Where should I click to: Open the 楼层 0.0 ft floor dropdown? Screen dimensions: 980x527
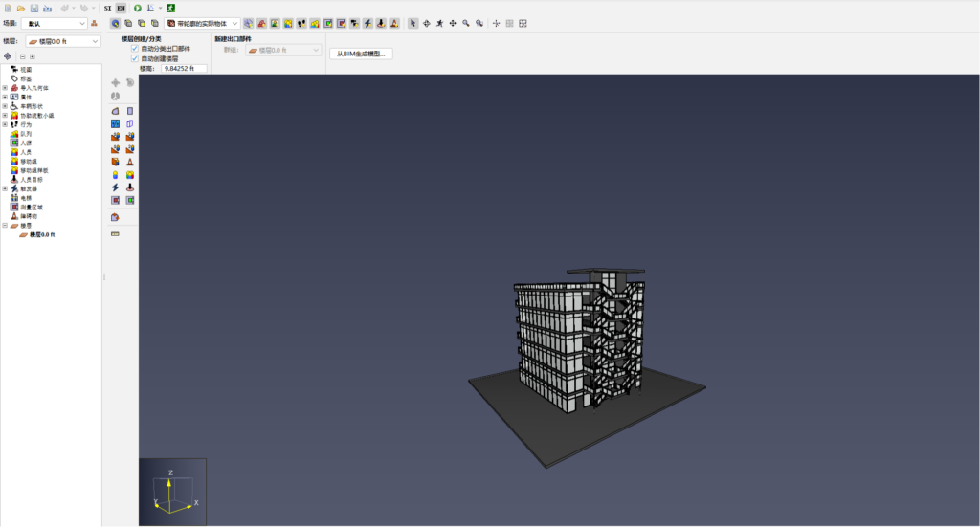pos(63,42)
